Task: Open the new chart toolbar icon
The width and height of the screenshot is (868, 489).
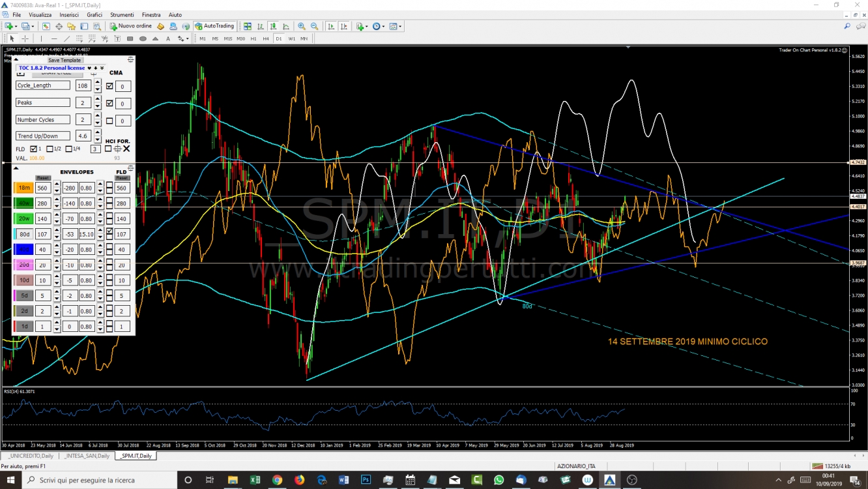Action: point(8,26)
